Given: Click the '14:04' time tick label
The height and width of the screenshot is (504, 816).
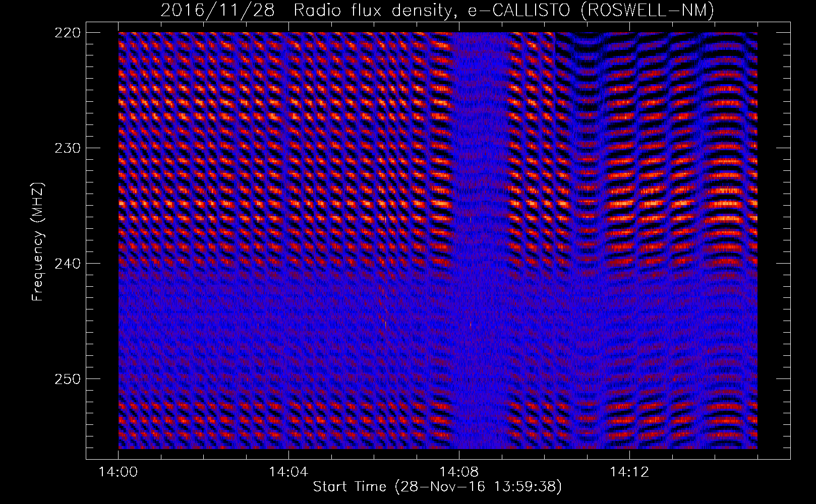Looking at the screenshot, I should [288, 472].
